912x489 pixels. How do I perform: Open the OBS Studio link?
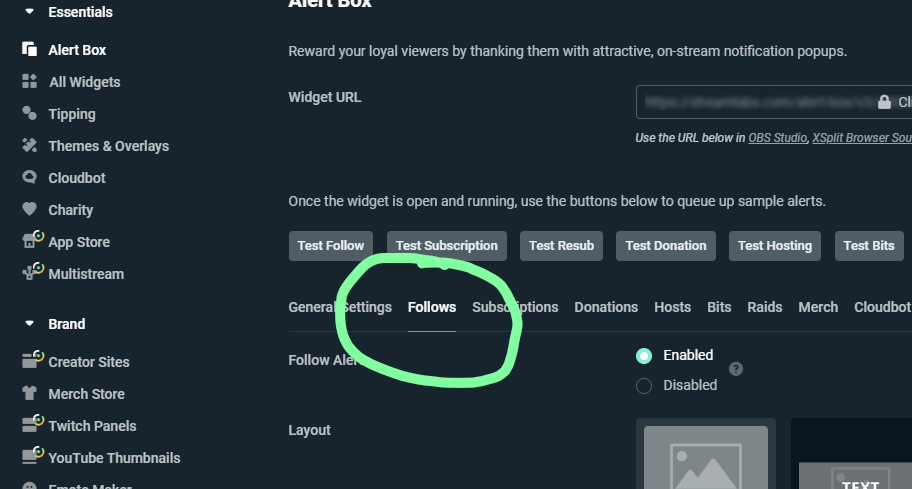click(x=777, y=138)
